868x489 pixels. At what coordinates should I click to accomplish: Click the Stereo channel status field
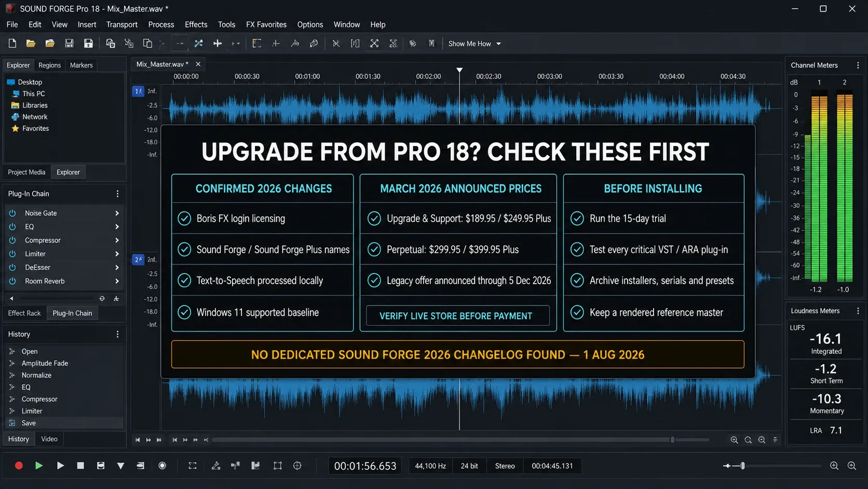coord(505,466)
